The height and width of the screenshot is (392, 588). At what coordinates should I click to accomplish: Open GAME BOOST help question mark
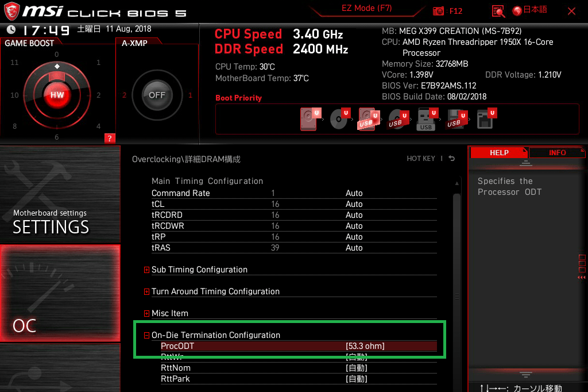pyautogui.click(x=110, y=138)
